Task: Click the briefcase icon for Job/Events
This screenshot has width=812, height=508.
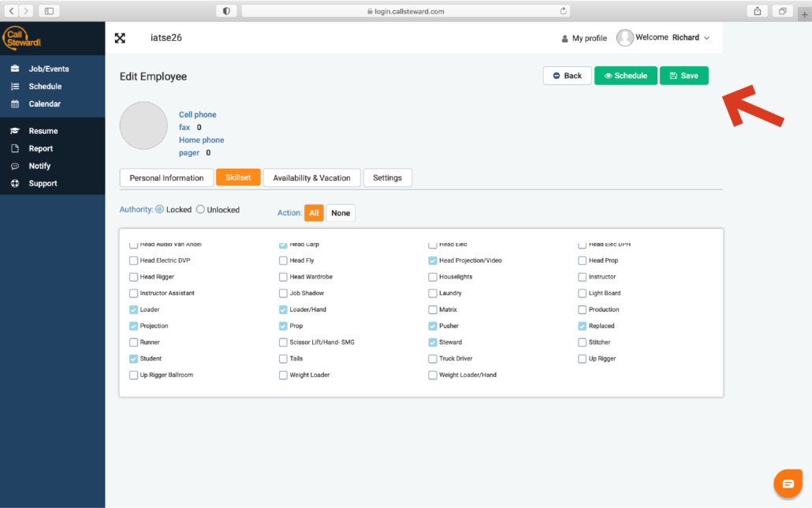Action: pos(14,69)
